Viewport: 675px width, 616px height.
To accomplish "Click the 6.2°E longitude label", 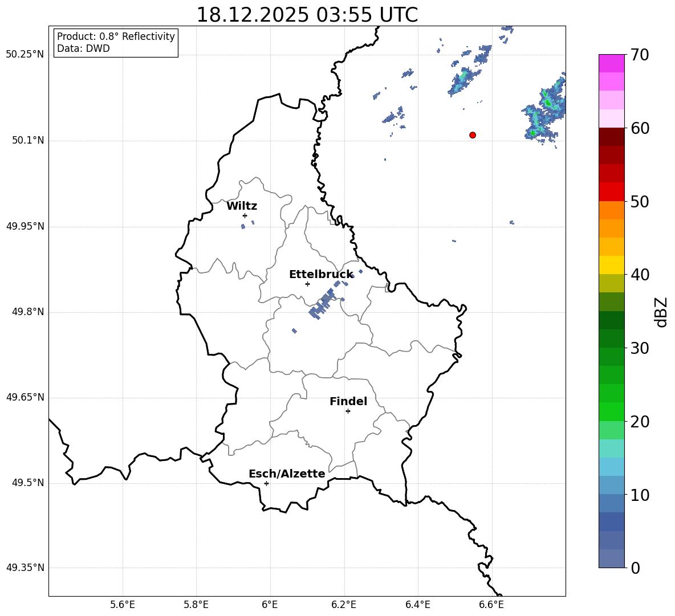I will (x=344, y=605).
